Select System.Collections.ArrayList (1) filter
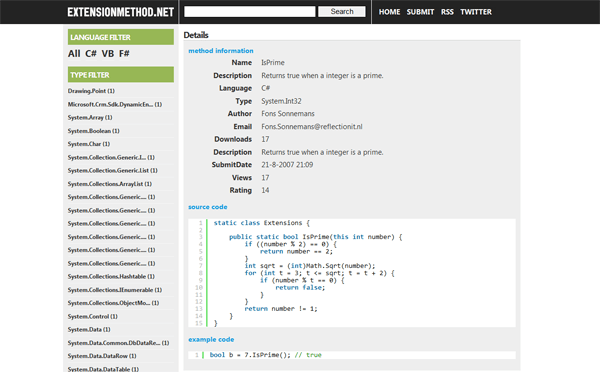600x372 pixels. 110,184
